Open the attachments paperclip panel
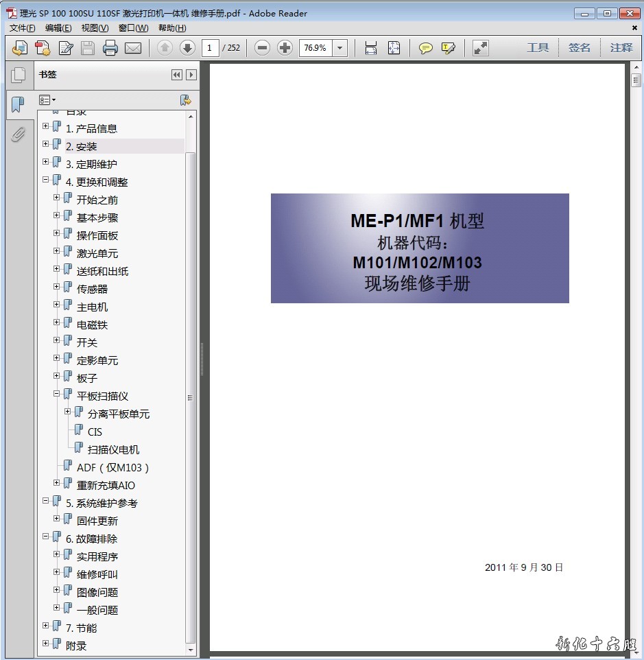 (x=18, y=134)
